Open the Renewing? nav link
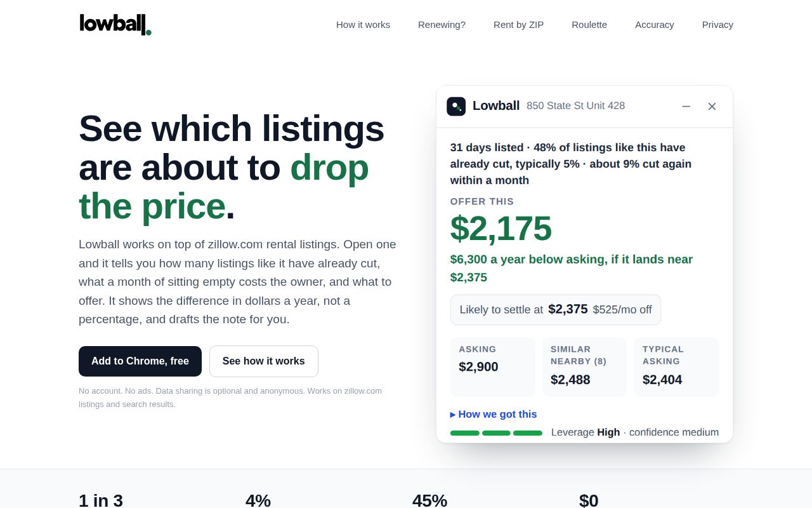The image size is (812, 508). (x=442, y=25)
